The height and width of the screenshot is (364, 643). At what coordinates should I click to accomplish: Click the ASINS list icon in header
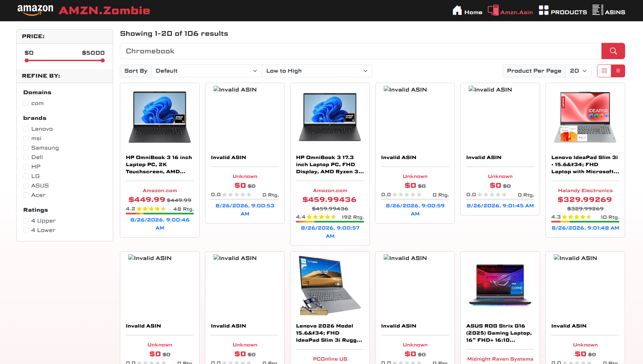[x=598, y=10]
